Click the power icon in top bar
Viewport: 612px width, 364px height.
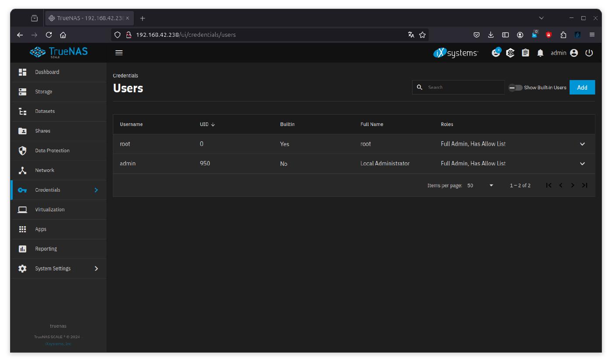point(589,53)
